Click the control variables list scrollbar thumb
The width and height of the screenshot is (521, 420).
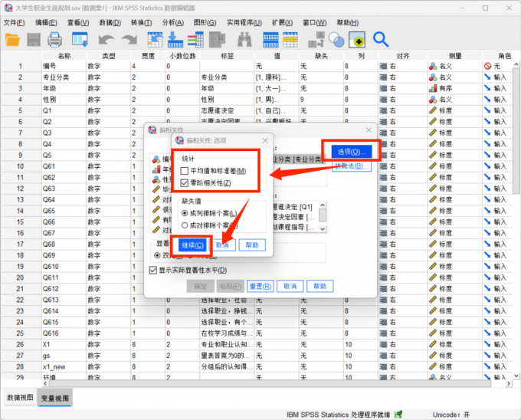(322, 215)
